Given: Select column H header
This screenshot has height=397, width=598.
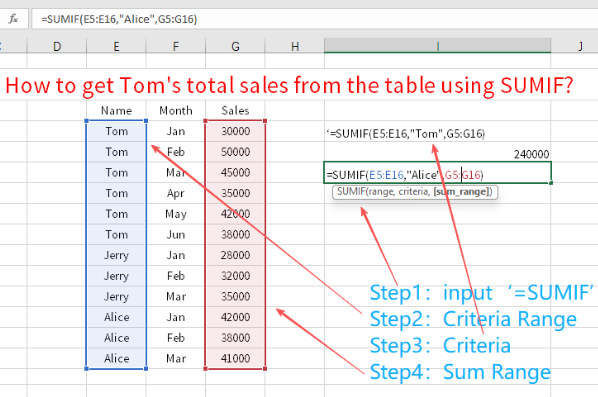Looking at the screenshot, I should 295,47.
